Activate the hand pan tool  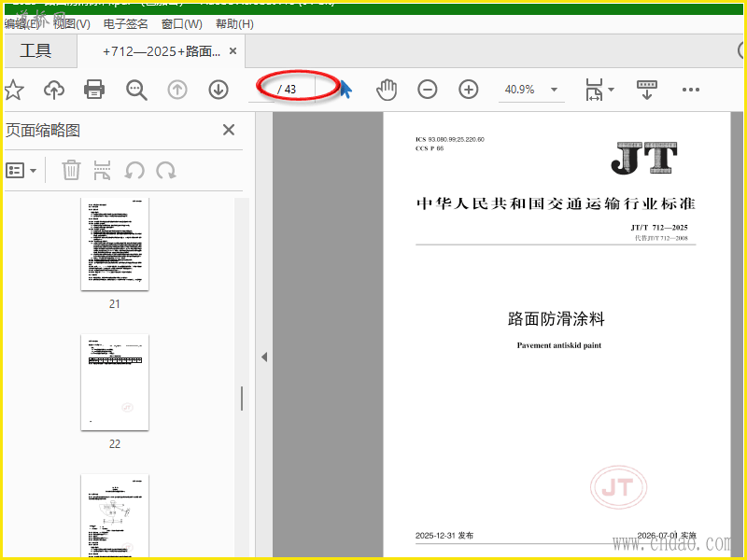[387, 90]
